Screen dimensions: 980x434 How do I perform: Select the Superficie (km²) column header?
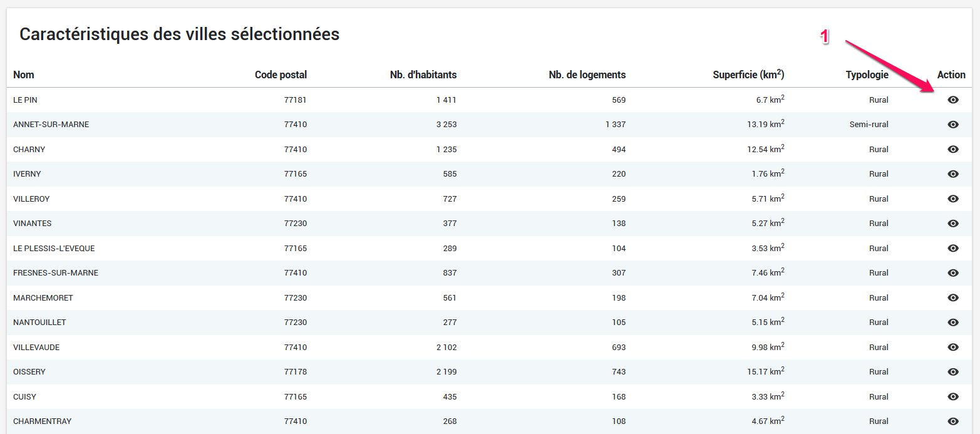748,75
